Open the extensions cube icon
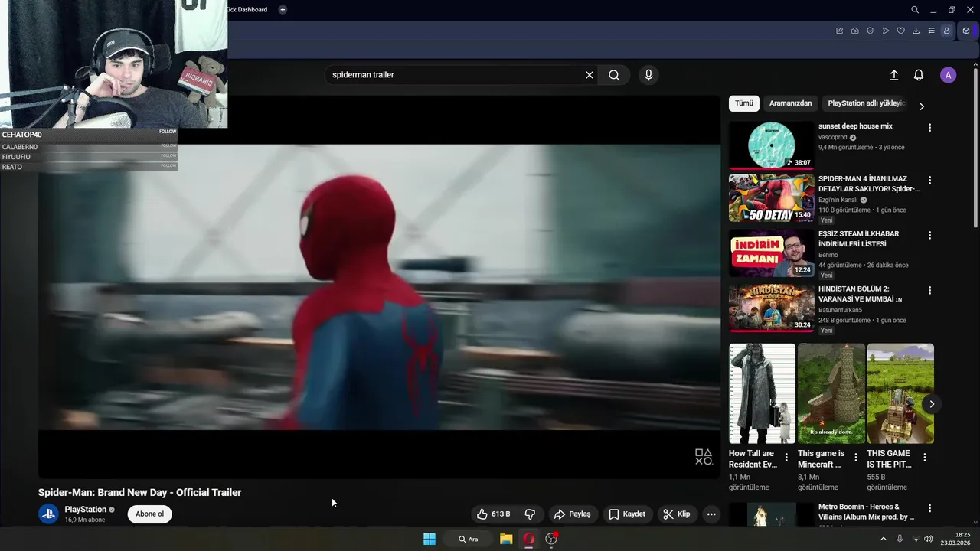Screen dimensions: 980x551 click(966, 31)
